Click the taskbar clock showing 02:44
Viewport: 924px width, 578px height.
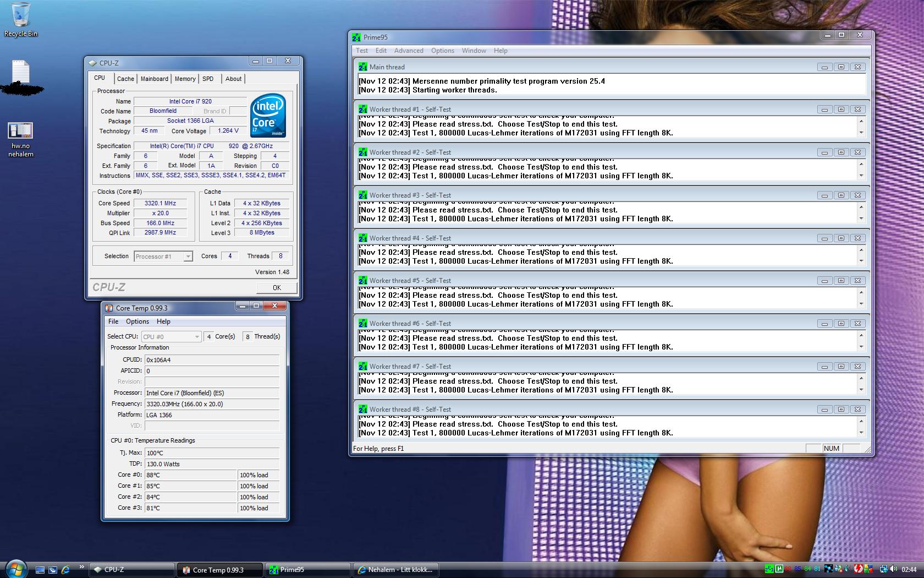(909, 569)
